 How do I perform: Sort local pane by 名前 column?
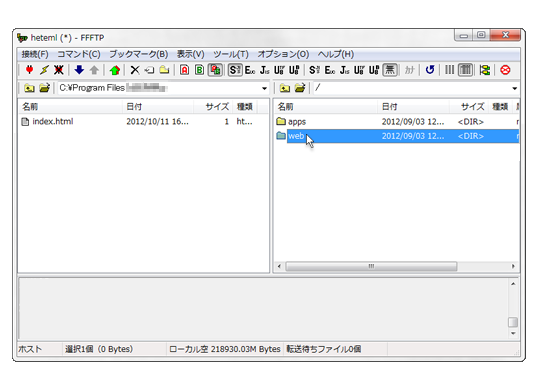pyautogui.click(x=70, y=107)
